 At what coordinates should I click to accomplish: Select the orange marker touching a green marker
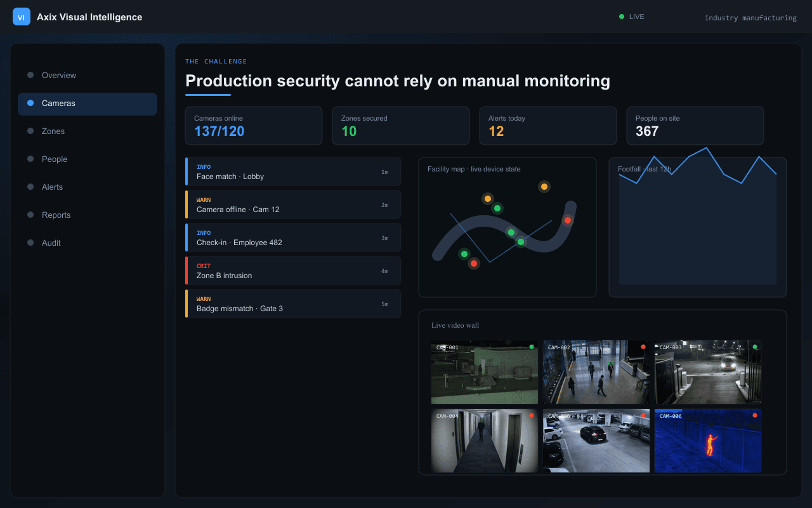pyautogui.click(x=488, y=199)
